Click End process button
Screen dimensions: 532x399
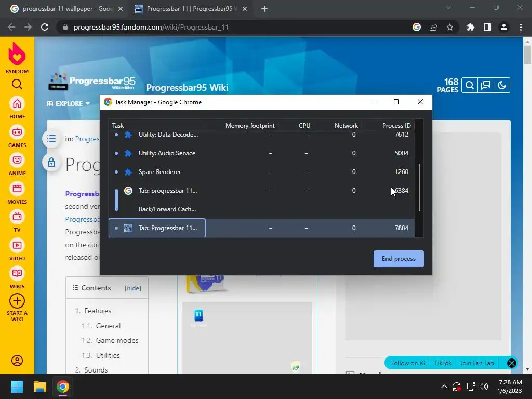(398, 259)
